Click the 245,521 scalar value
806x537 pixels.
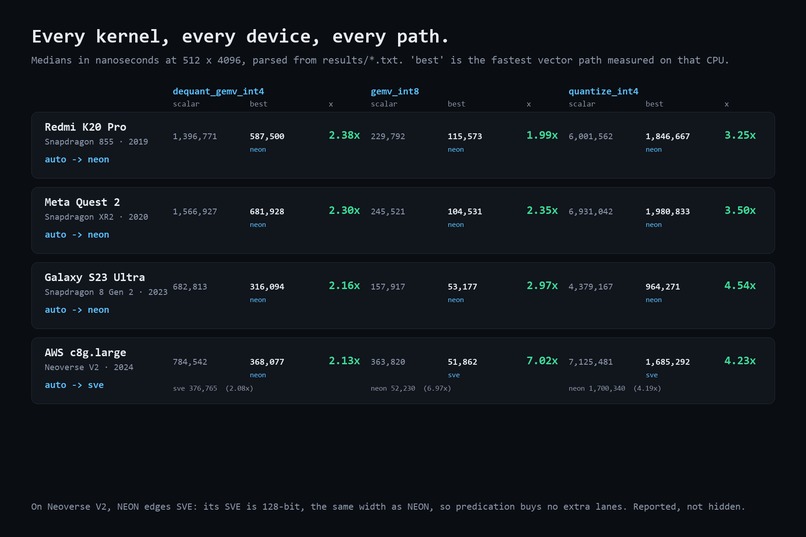click(388, 211)
